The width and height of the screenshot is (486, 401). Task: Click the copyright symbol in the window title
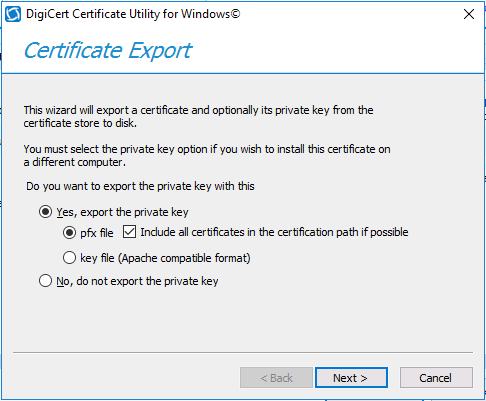235,14
